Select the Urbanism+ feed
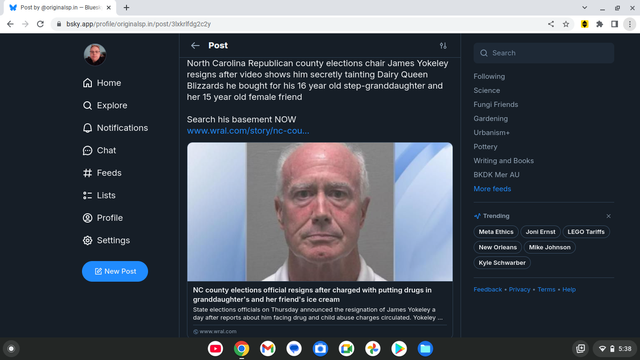The image size is (640, 360). pyautogui.click(x=491, y=133)
